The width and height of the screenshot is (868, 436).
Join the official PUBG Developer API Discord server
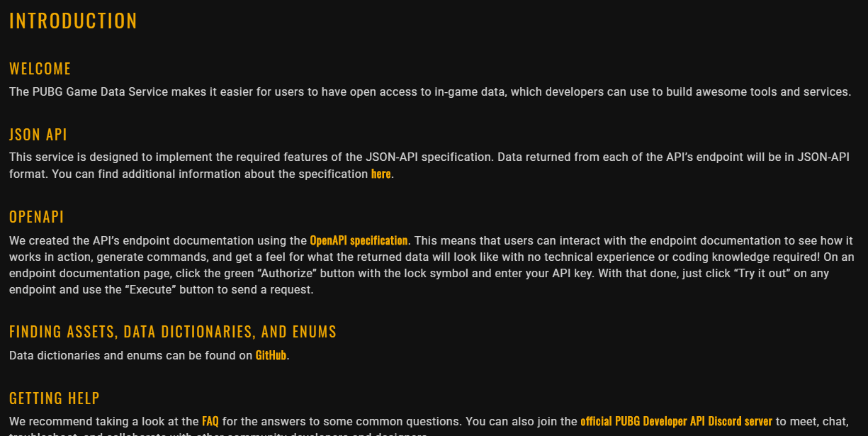(677, 420)
